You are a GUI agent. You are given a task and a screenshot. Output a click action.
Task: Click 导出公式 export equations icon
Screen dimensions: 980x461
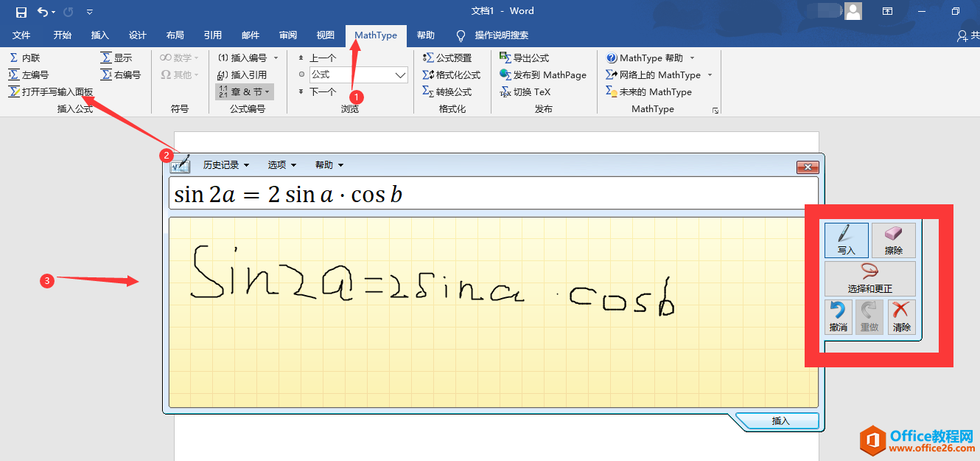coord(524,58)
